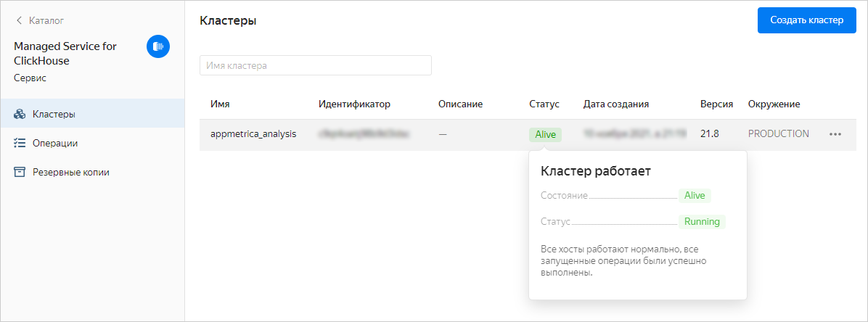
Task: Click the PRODUCTION environment label
Action: 778,134
